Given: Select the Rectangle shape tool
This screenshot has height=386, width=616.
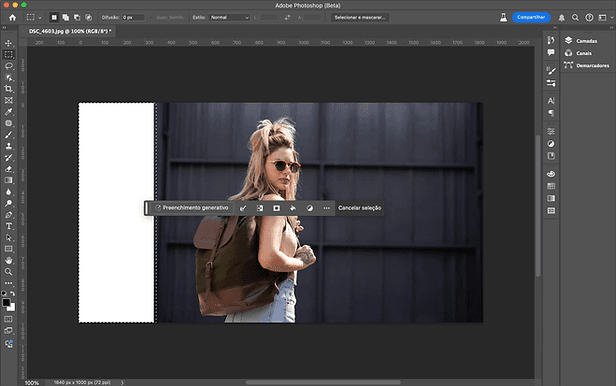Looking at the screenshot, I should pyautogui.click(x=8, y=249).
